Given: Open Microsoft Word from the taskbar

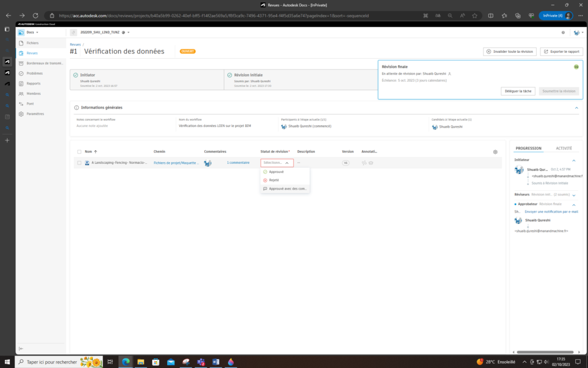Looking at the screenshot, I should (x=216, y=362).
